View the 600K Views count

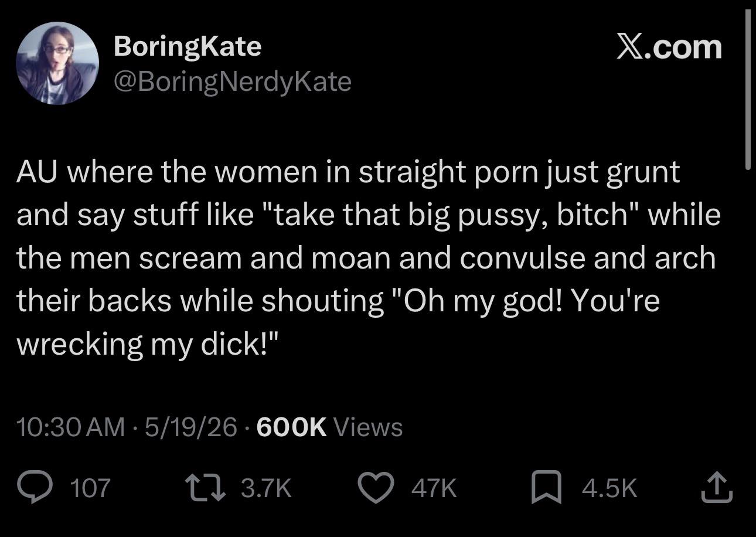[329, 427]
